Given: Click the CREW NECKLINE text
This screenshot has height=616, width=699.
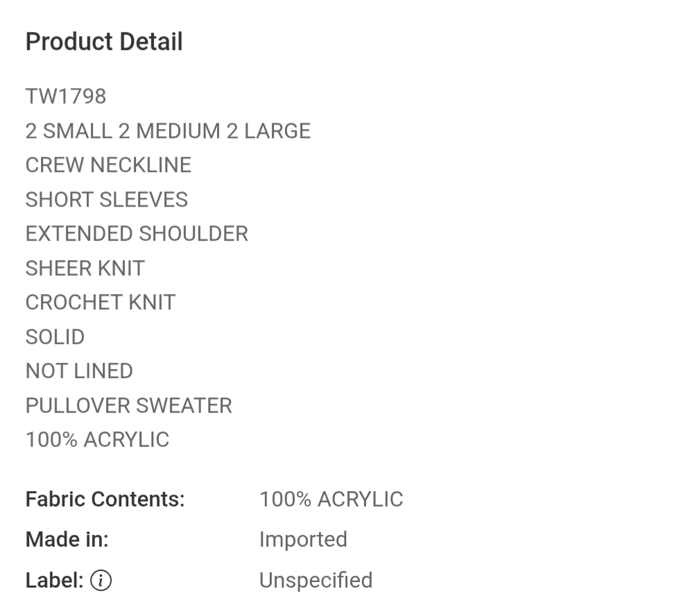Looking at the screenshot, I should [x=108, y=165].
